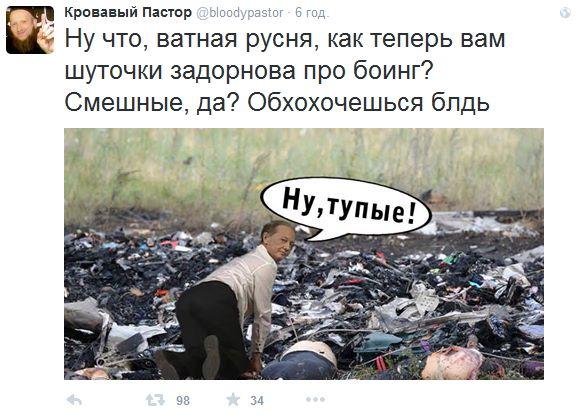Retweet using the double-arrow retweet icon
This screenshot has height=415, width=578.
click(155, 400)
